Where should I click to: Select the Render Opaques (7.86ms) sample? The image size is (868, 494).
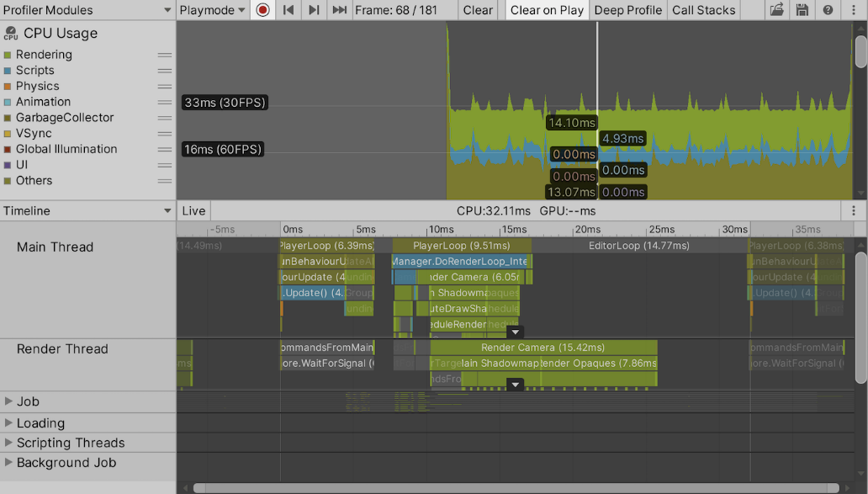coord(598,364)
